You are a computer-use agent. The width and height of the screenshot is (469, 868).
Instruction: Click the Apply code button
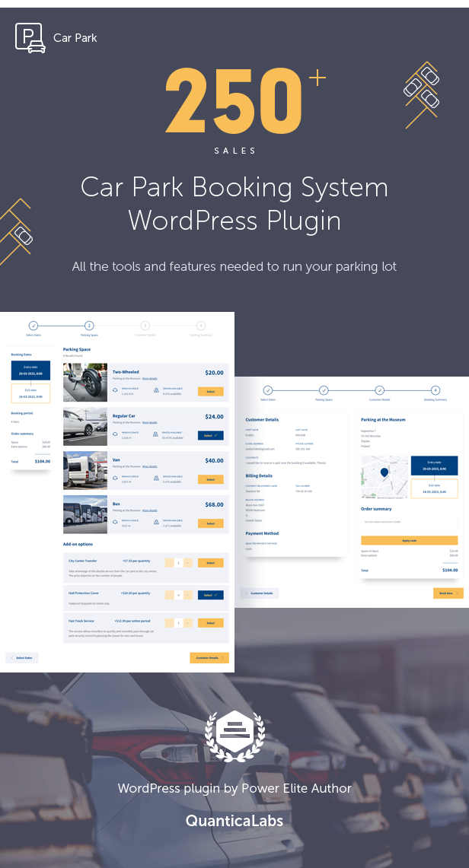409,541
